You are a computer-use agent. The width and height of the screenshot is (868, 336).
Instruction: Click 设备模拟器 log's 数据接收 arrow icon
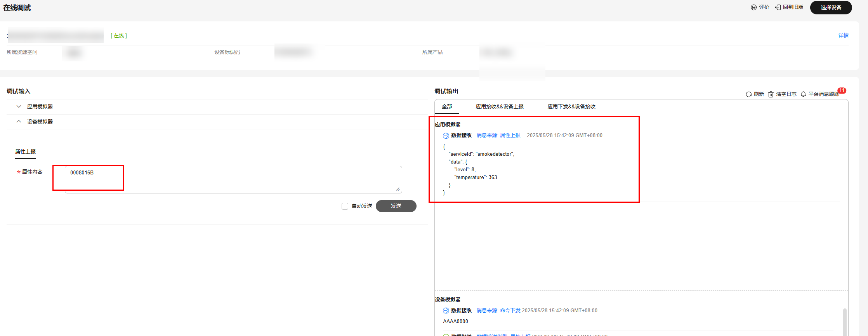click(446, 311)
